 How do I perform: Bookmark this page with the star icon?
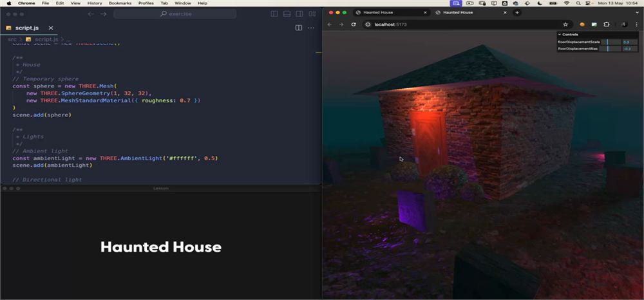(565, 24)
